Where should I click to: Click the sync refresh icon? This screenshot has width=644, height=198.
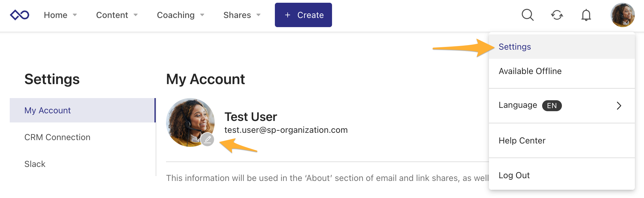pyautogui.click(x=557, y=15)
